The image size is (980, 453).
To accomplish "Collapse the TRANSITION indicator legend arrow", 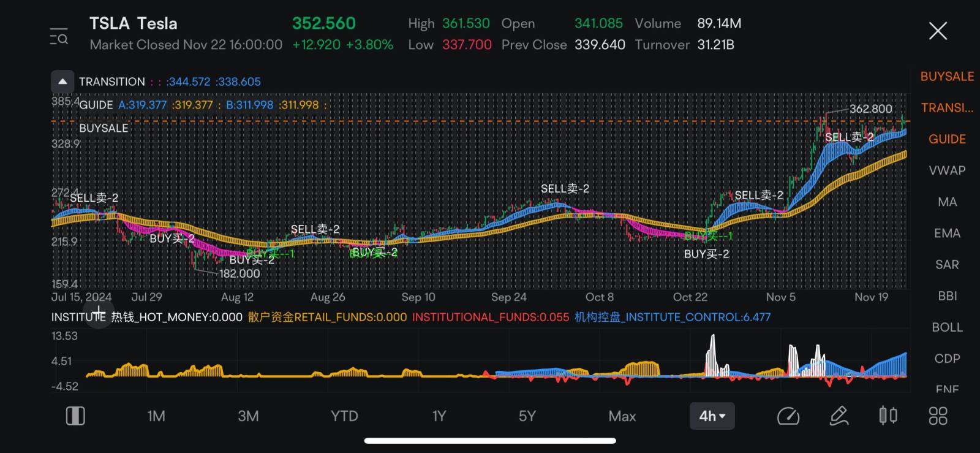I will [62, 82].
